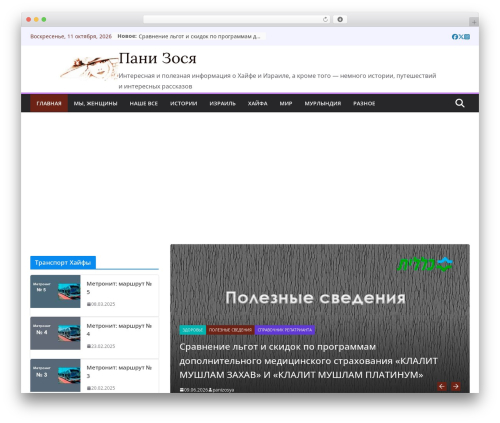Click the Пани Зося site title
The height and width of the screenshot is (423, 500).
tap(158, 58)
